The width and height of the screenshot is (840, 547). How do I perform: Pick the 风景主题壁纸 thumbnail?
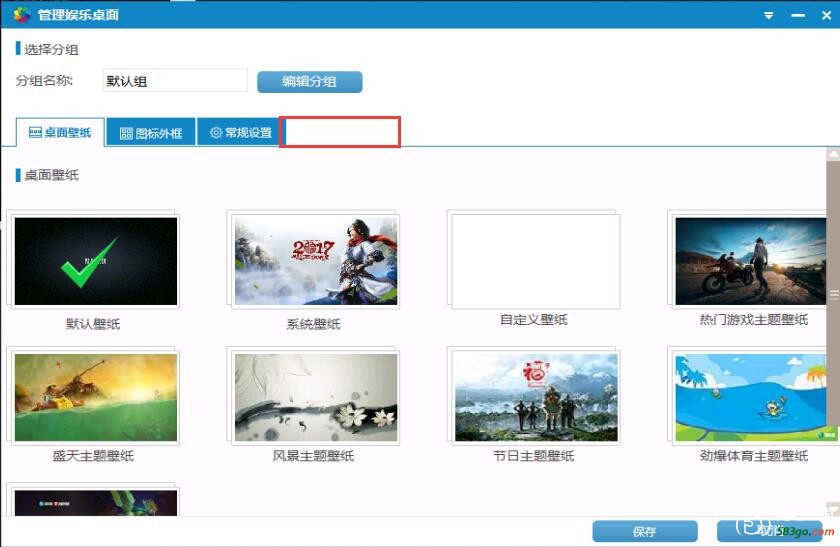(316, 398)
